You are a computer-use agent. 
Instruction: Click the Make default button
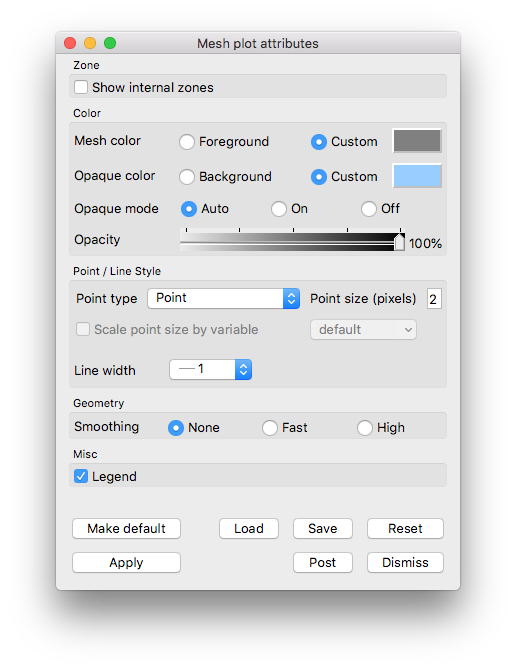click(126, 529)
